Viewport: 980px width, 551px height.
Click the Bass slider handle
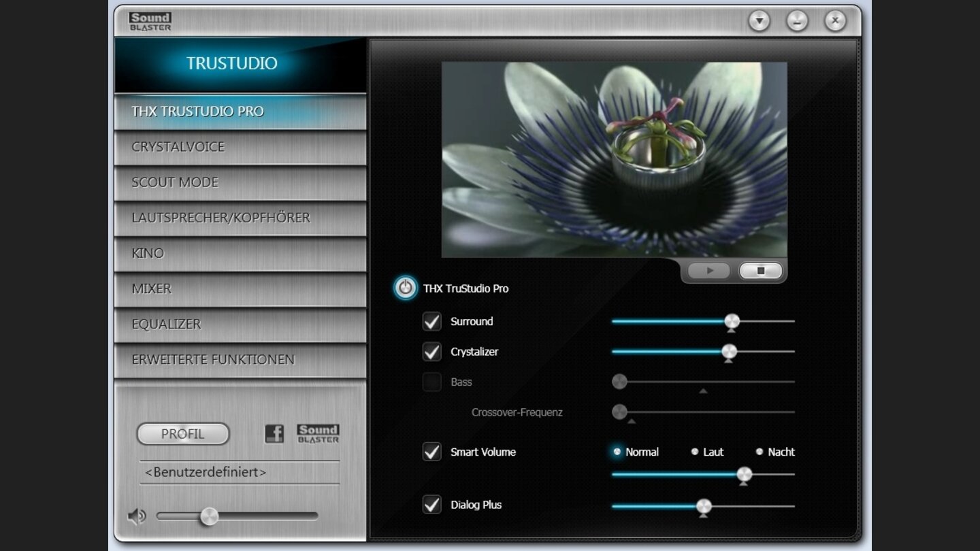[619, 382]
